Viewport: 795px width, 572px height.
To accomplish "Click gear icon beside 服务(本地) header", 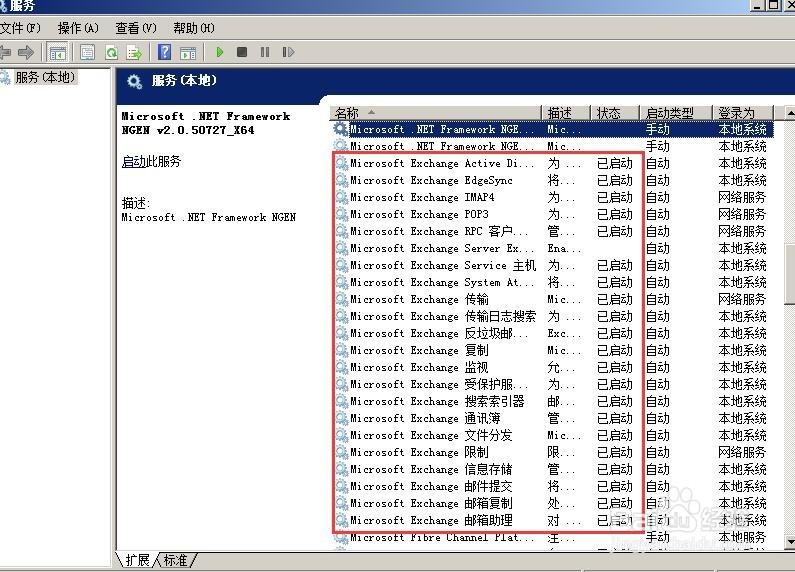I will coord(134,81).
